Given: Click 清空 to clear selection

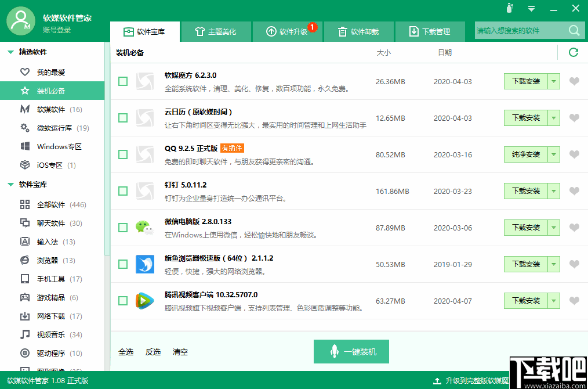Looking at the screenshot, I should point(180,352).
